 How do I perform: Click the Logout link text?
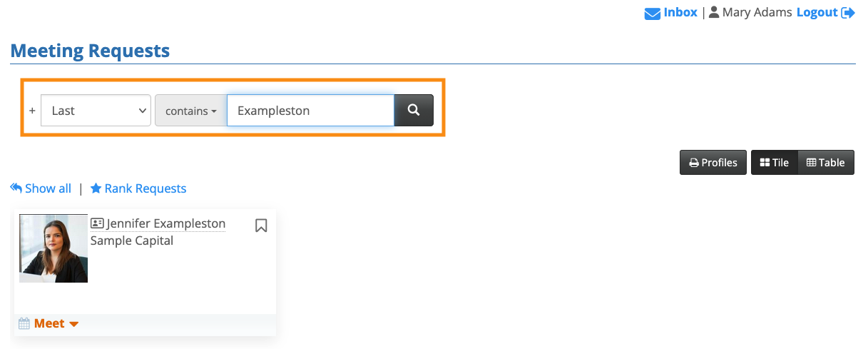(x=817, y=12)
